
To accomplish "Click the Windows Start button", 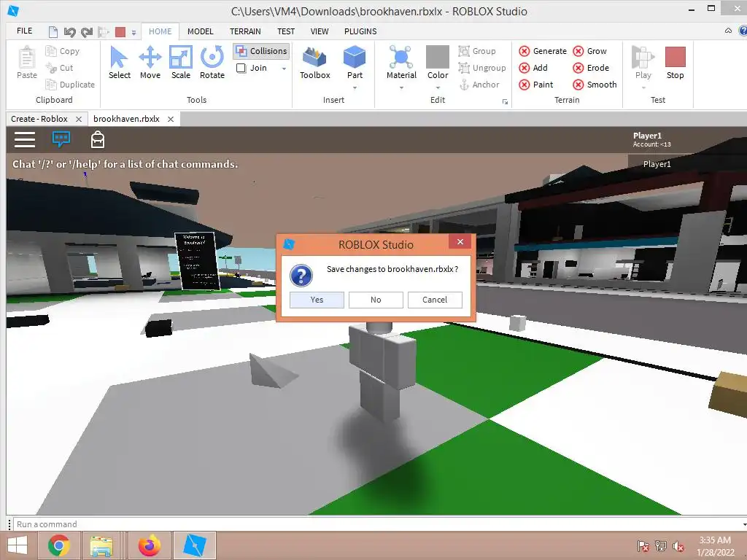I will (x=18, y=545).
